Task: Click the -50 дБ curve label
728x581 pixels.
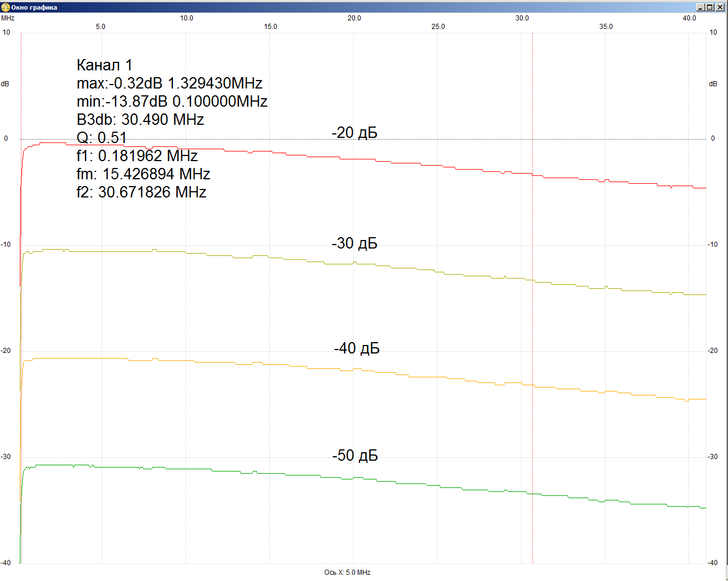Action: tap(355, 456)
